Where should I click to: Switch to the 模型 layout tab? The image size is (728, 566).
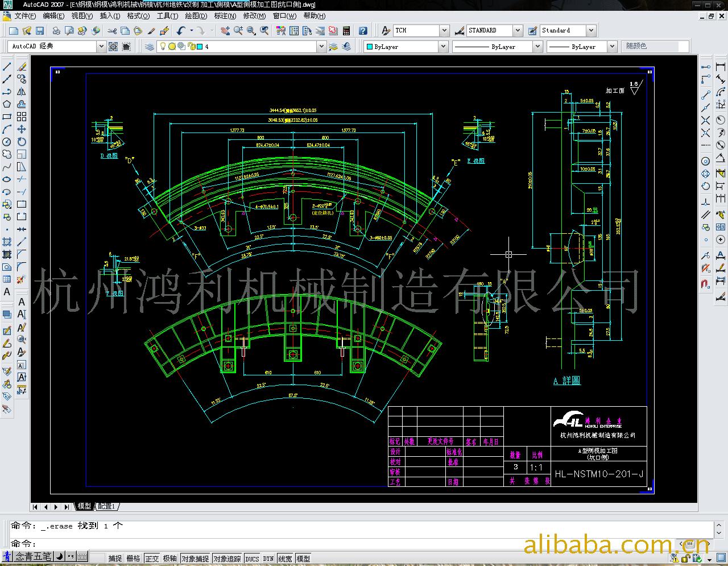tap(84, 506)
